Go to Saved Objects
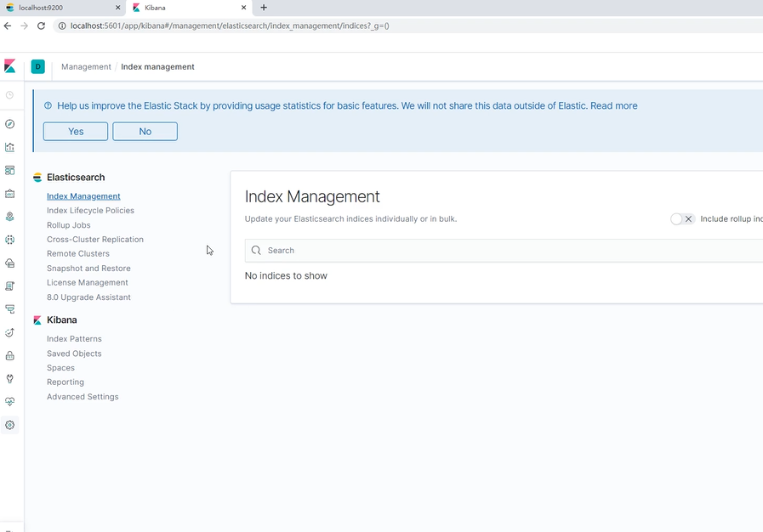 74,354
